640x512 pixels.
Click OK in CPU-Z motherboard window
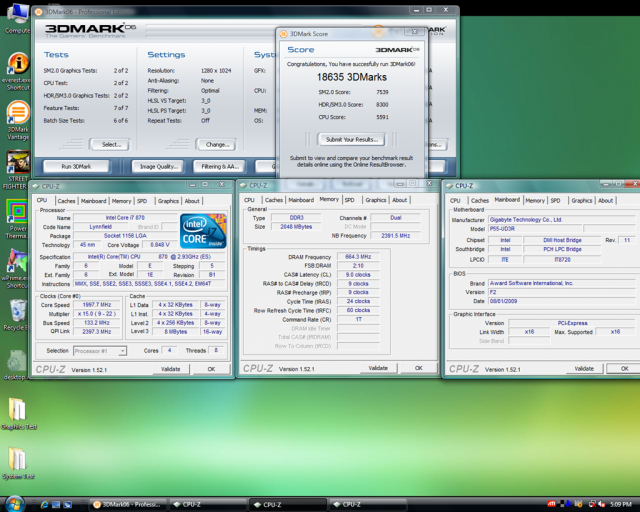pos(624,368)
